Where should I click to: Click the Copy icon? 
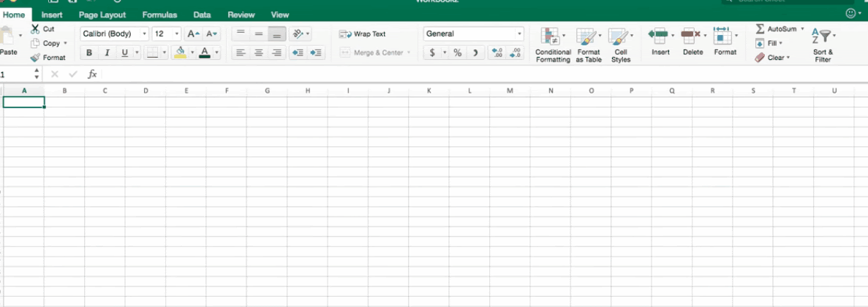(x=35, y=43)
